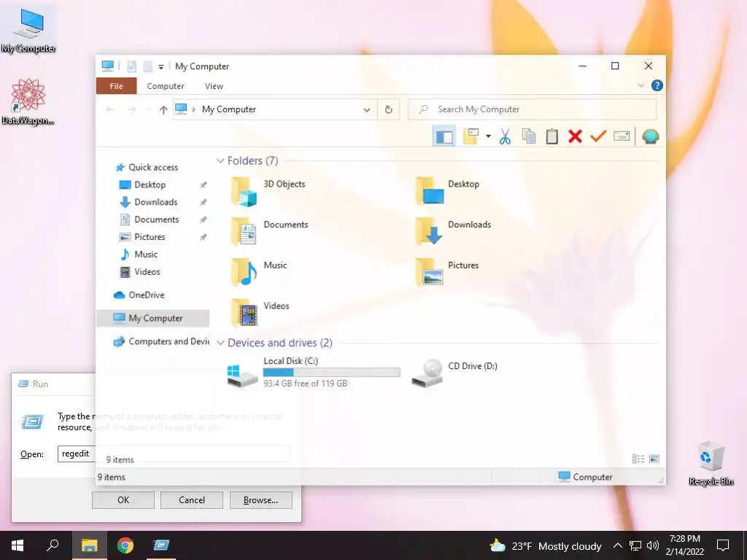Click My Computer in navigation pane

pyautogui.click(x=153, y=318)
